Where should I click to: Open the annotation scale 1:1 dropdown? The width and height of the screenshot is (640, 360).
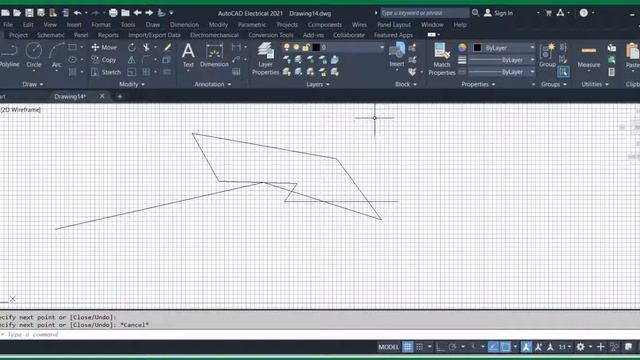point(565,347)
